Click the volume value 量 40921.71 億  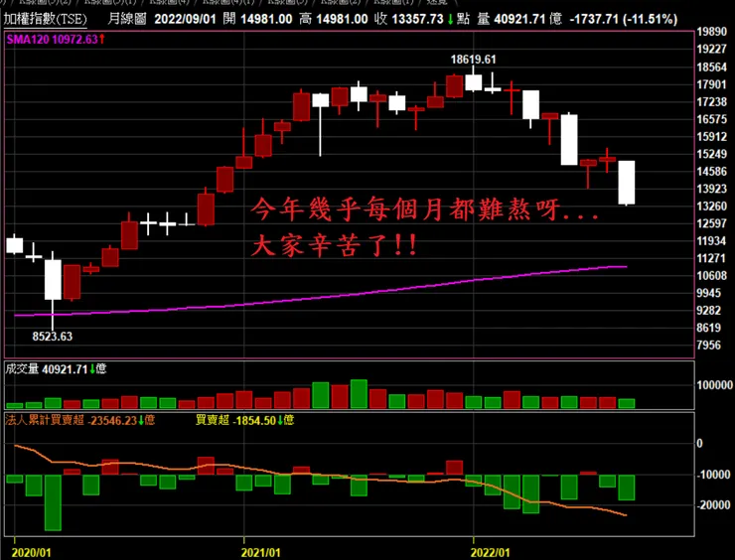pos(518,19)
